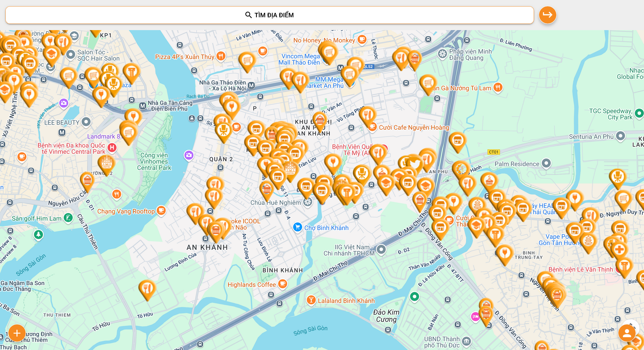
Task: Click orange cafe icon left of Vinmec hospital
Action: click(22, 156)
